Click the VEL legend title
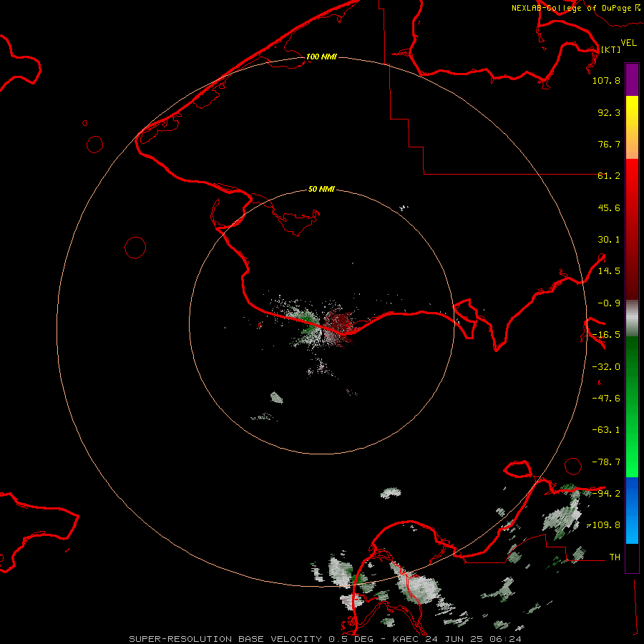 [628, 42]
